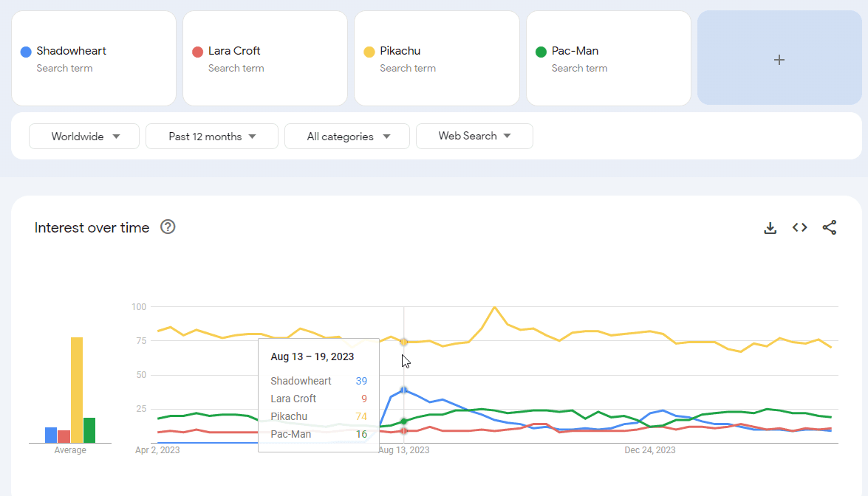
Task: Click the download CSV icon
Action: point(770,228)
